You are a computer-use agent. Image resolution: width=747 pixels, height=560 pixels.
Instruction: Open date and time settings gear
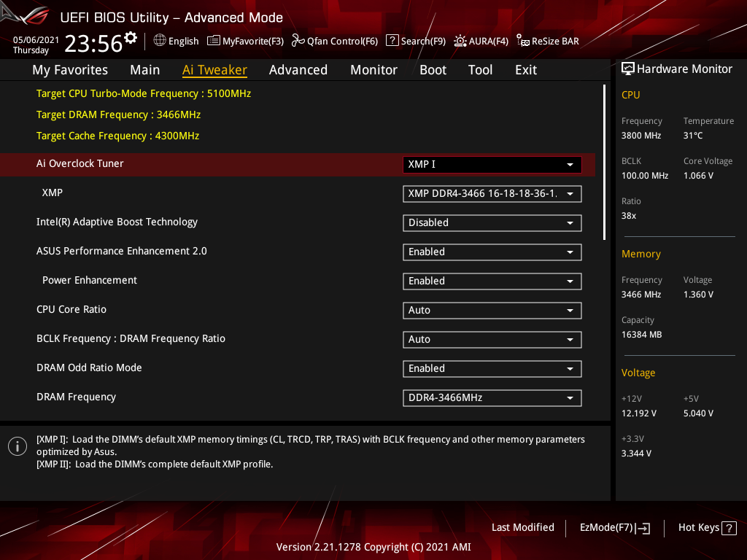(x=131, y=38)
